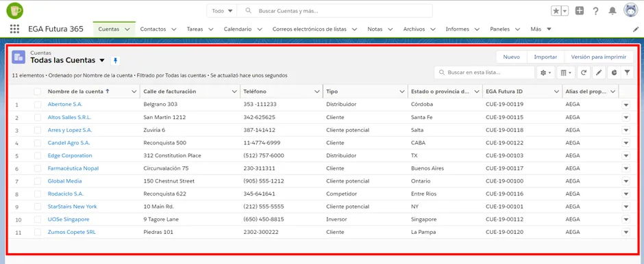
Task: Open row actions for UOSe Singapore
Action: pyautogui.click(x=626, y=220)
